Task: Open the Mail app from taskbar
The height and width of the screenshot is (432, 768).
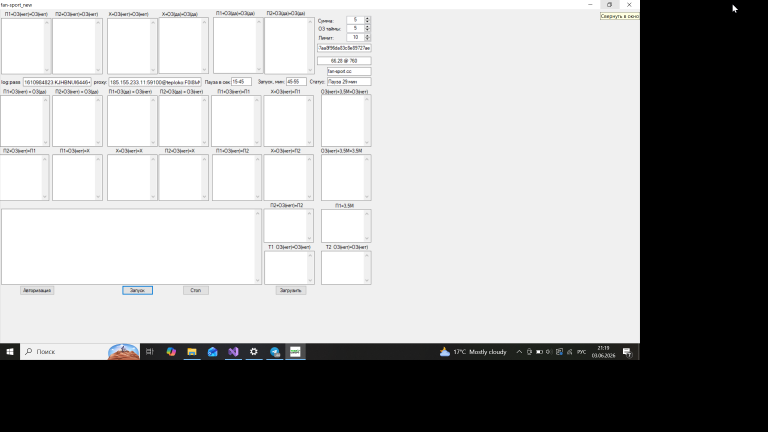Action: click(x=213, y=352)
